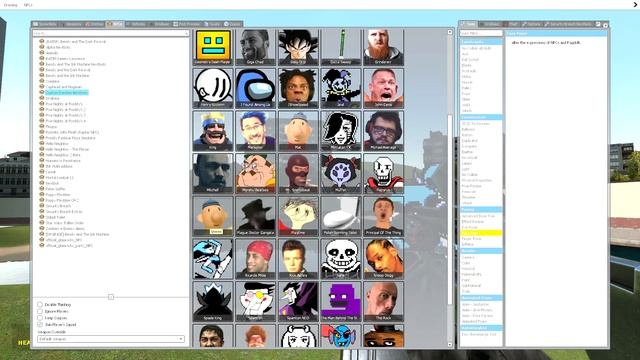Screen dimensions: 640x360
Task: Select the red TF2 Spy masked NPC
Action: point(298,173)
